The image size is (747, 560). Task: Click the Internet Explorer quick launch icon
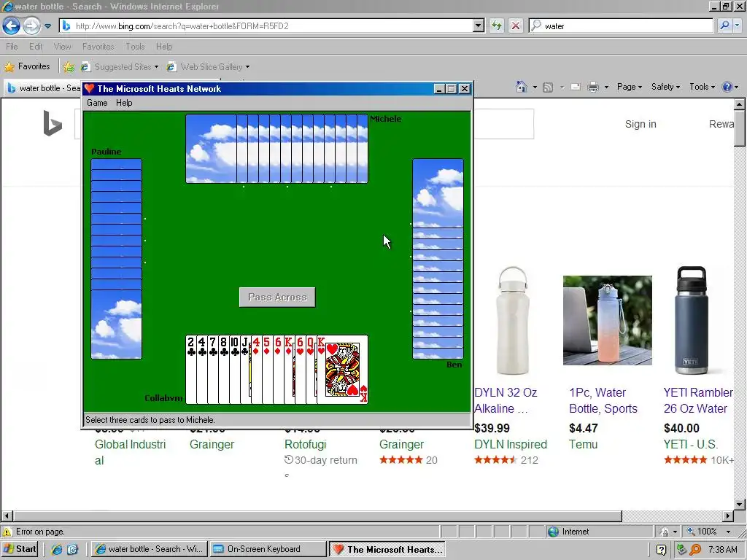(57, 549)
